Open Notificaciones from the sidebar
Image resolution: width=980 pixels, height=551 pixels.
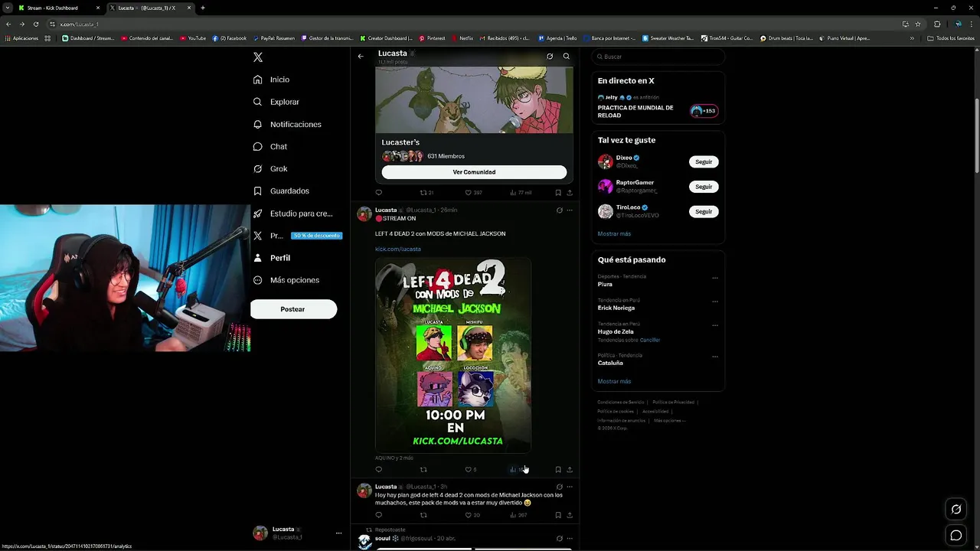[287, 124]
